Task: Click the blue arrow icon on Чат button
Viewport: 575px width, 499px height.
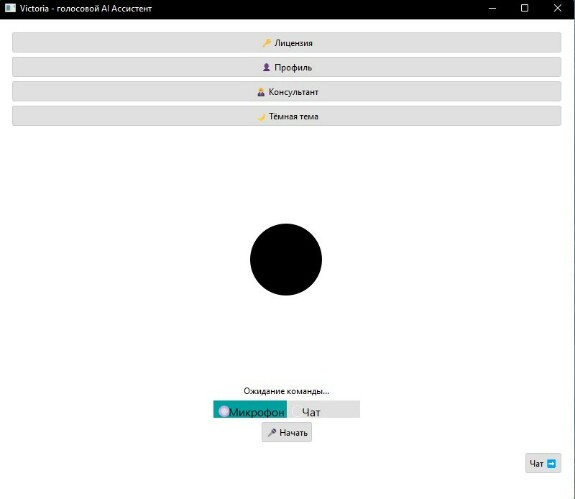Action: [551, 464]
